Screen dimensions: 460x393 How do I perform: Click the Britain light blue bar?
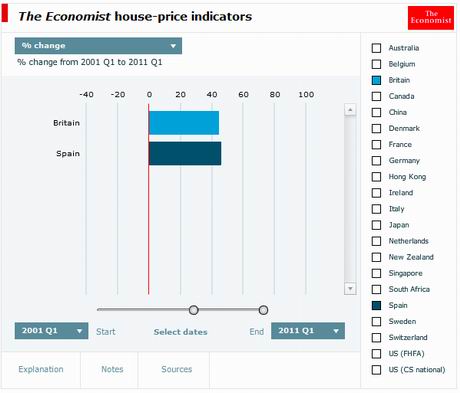(184, 123)
